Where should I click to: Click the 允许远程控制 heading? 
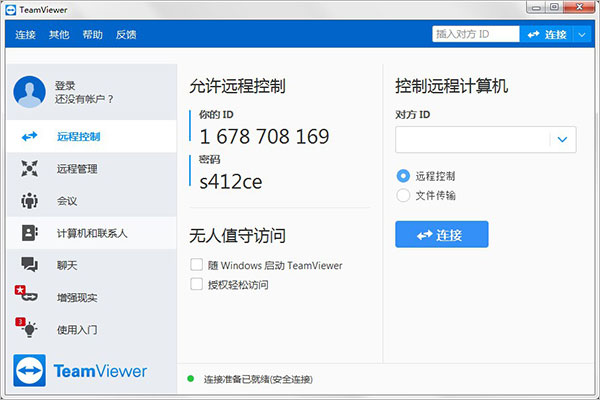(x=237, y=86)
